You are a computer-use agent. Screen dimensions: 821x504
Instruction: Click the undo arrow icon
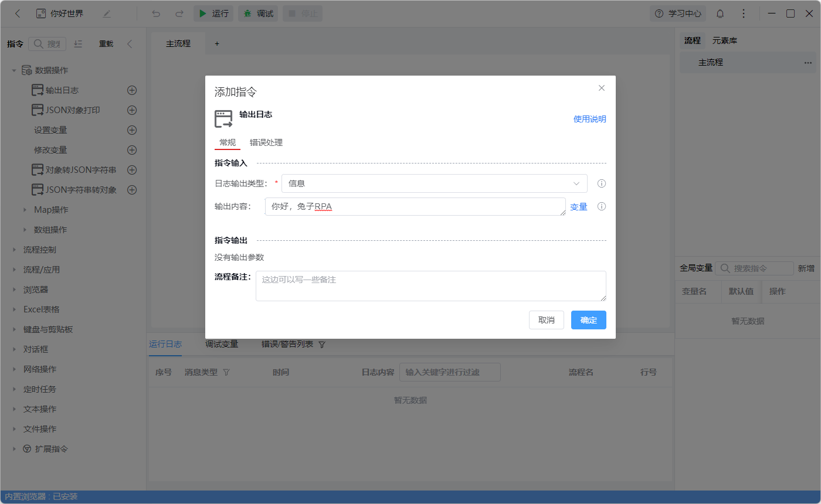tap(156, 13)
